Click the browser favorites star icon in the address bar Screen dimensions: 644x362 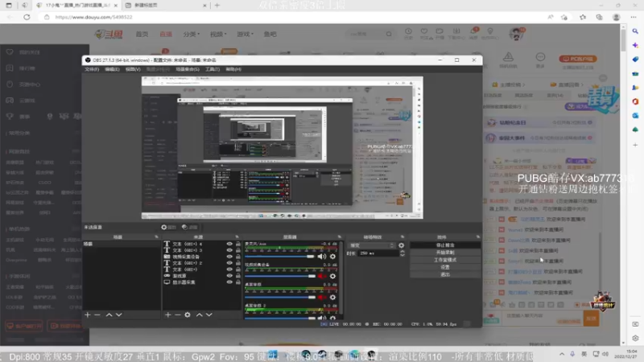[564, 17]
